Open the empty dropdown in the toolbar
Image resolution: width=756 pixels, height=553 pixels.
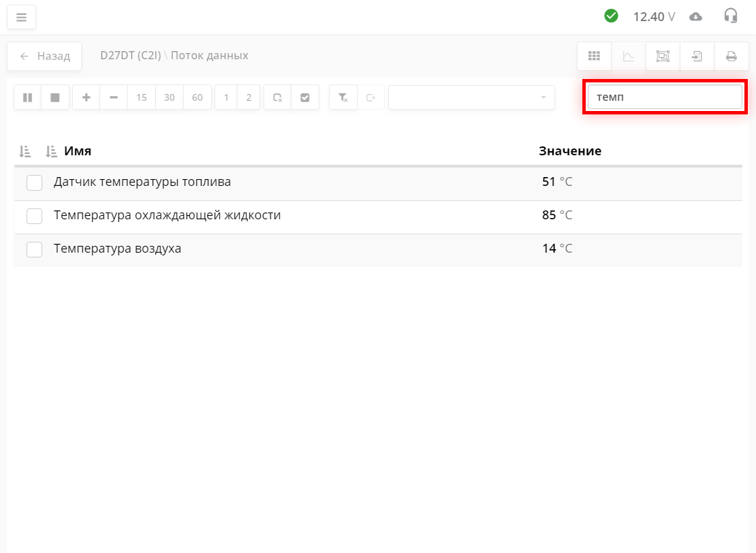click(x=471, y=97)
